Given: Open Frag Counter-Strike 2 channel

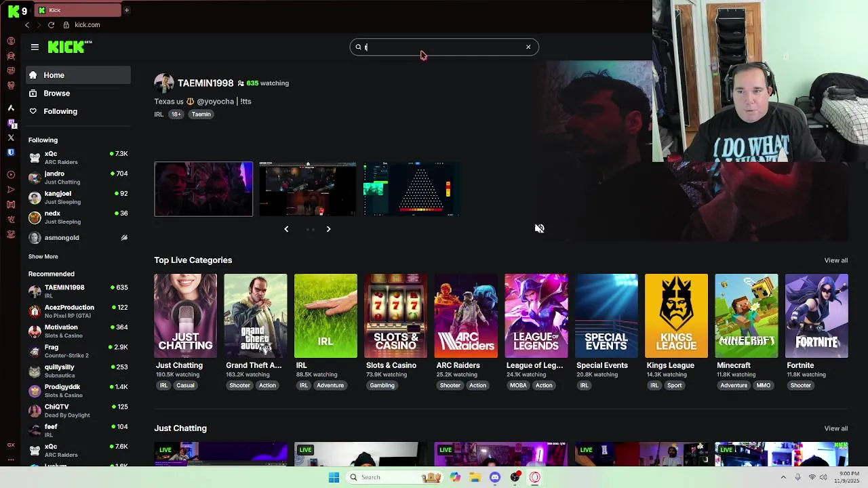Looking at the screenshot, I should click(78, 351).
